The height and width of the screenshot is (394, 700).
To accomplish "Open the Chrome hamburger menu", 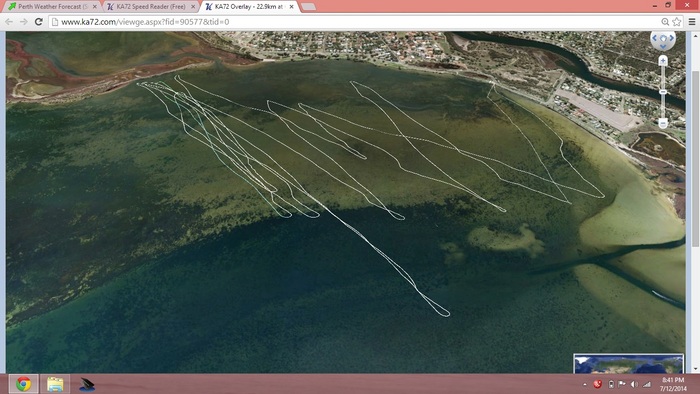I will pos(692,21).
